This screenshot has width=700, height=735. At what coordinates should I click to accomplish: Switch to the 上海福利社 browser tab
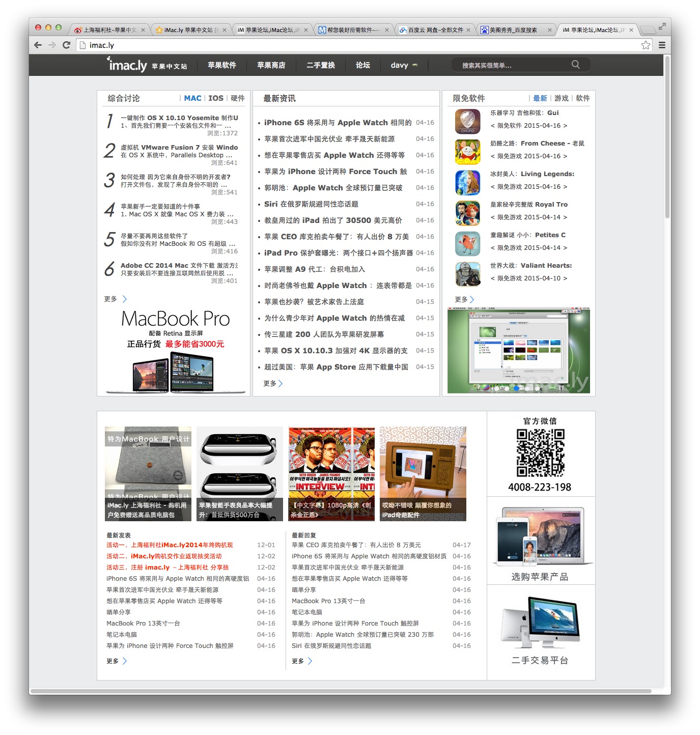pos(109,30)
